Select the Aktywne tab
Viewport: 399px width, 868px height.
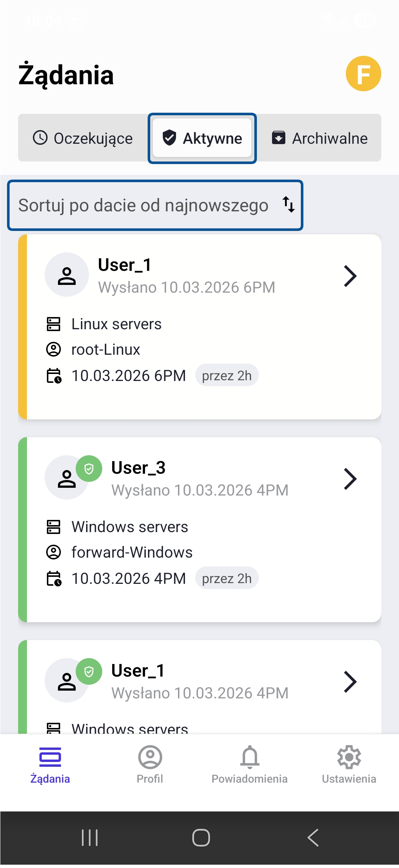[202, 138]
